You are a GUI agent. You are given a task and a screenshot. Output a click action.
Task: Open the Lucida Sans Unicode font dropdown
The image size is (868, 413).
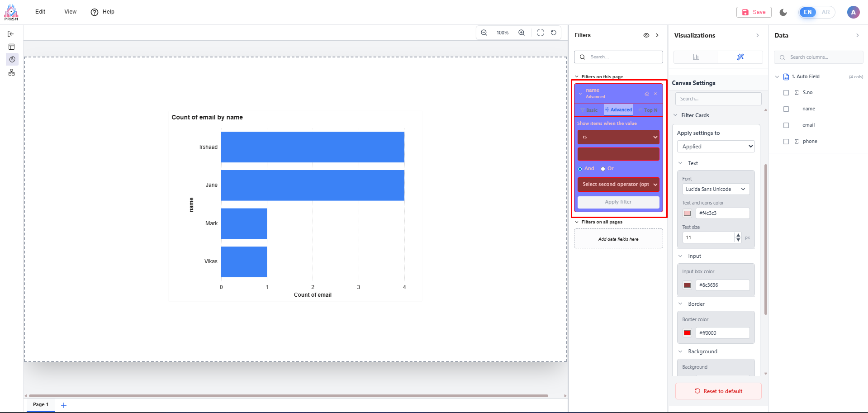click(716, 189)
